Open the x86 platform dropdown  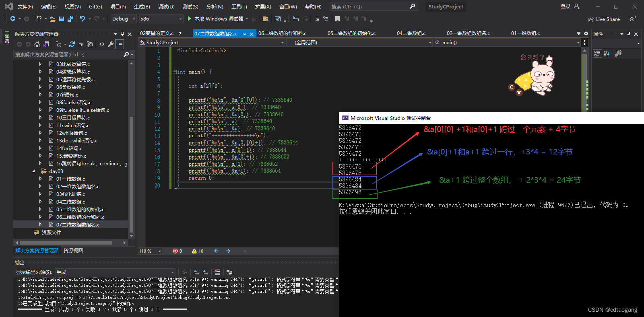(x=161, y=19)
